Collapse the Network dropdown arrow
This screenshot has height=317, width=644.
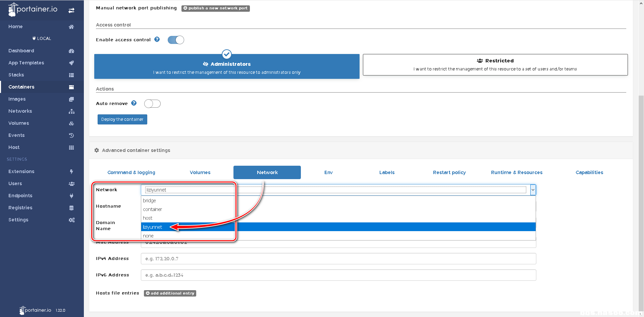coord(533,190)
